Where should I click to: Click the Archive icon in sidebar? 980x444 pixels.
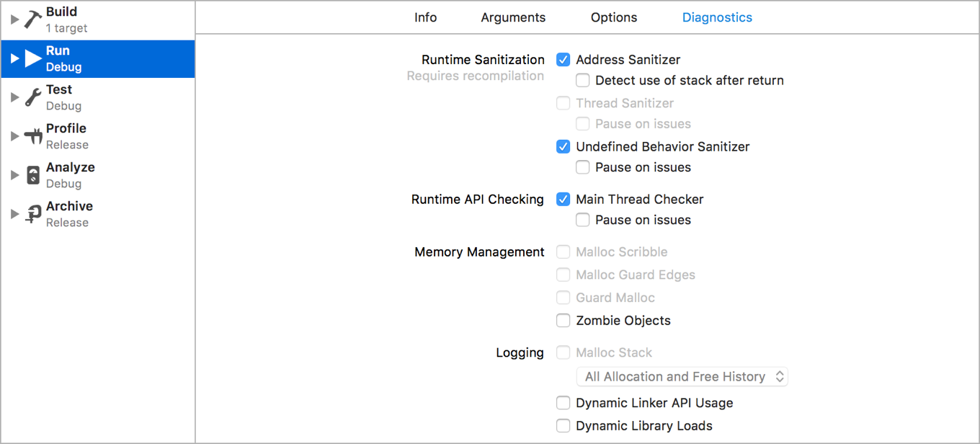(x=32, y=214)
